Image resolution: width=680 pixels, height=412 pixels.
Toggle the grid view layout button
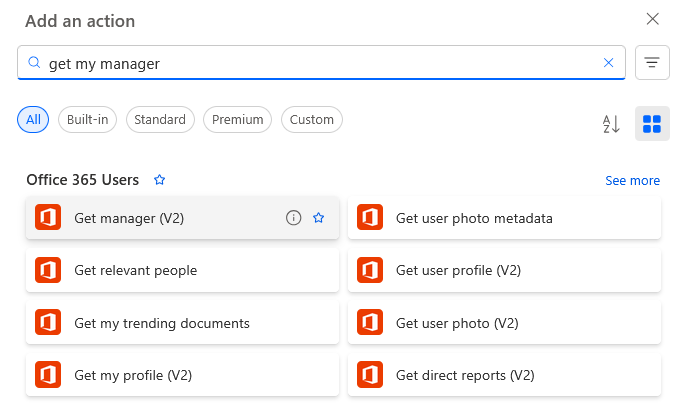point(652,124)
